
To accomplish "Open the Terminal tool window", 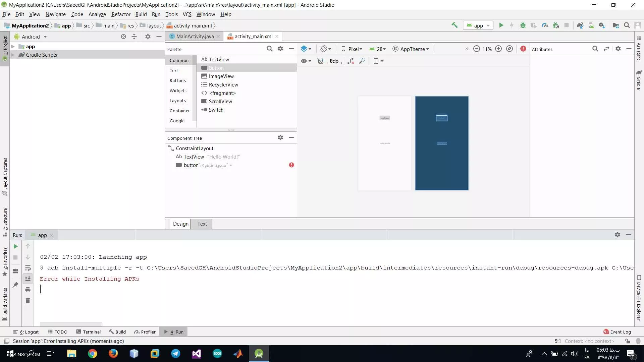I will tap(89, 332).
